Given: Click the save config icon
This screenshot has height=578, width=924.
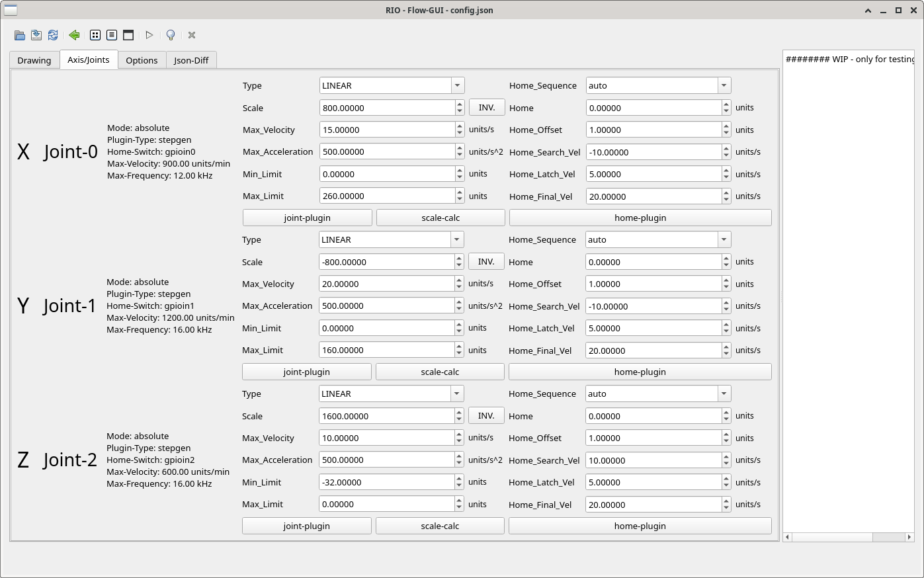Looking at the screenshot, I should click(36, 35).
